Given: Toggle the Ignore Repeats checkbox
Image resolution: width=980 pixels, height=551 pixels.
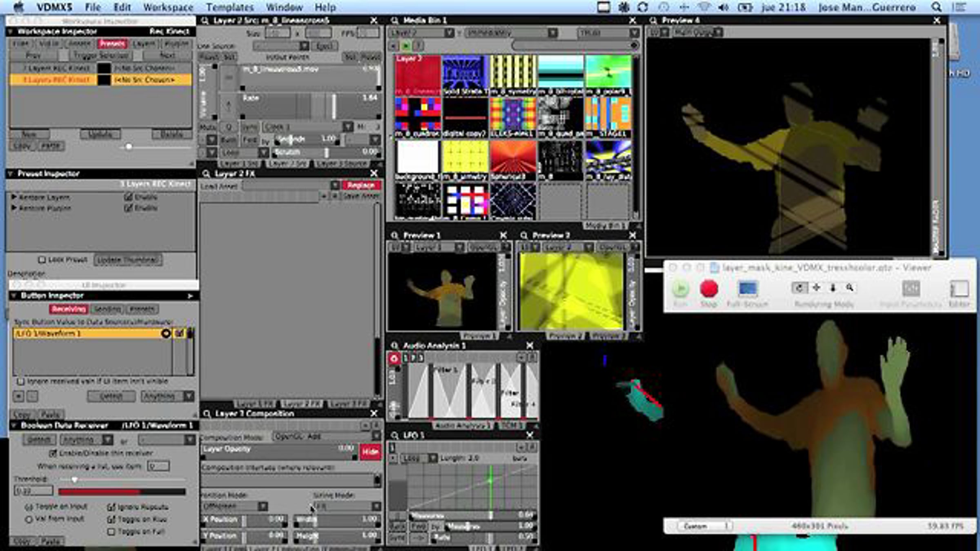Looking at the screenshot, I should 111,507.
